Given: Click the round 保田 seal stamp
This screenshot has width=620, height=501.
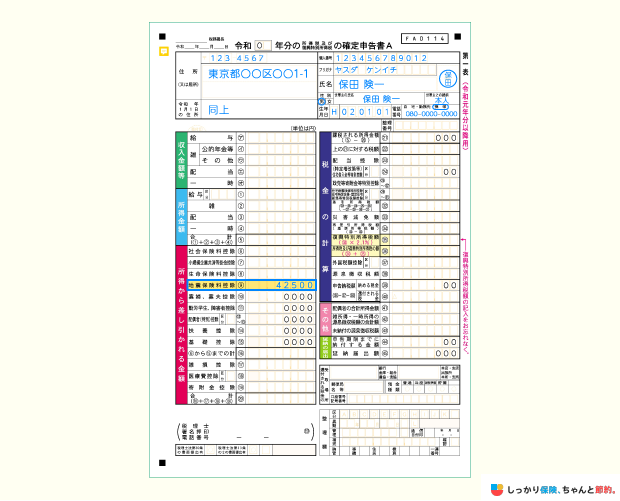Looking at the screenshot, I should 448,79.
